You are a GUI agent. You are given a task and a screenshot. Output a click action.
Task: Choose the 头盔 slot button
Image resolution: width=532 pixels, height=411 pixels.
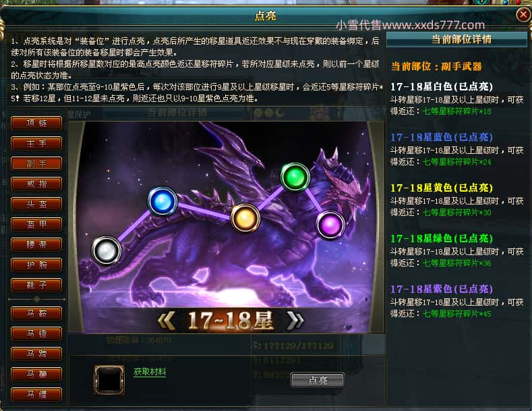pos(36,204)
